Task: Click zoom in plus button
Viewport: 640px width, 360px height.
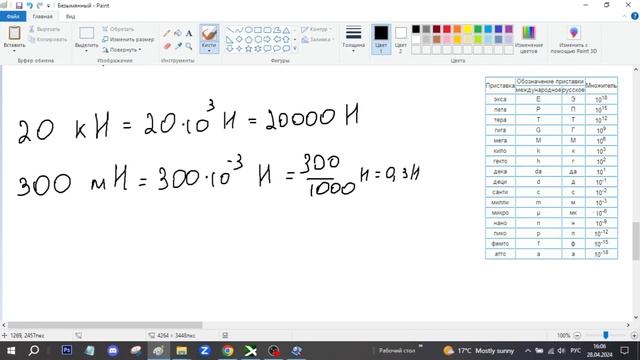Action: click(634, 335)
